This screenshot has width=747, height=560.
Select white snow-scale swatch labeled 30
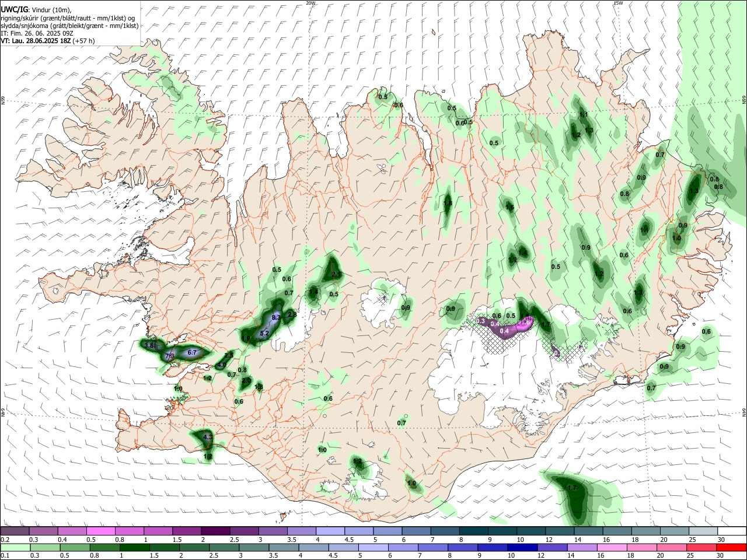(x=732, y=531)
